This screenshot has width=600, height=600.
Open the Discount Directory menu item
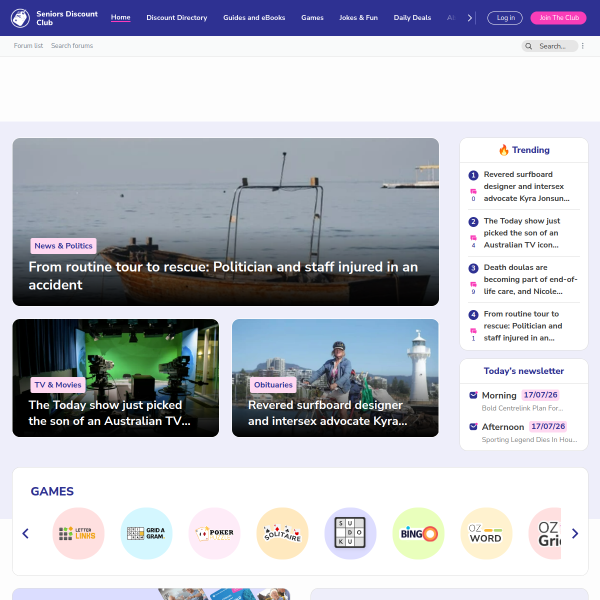[177, 18]
